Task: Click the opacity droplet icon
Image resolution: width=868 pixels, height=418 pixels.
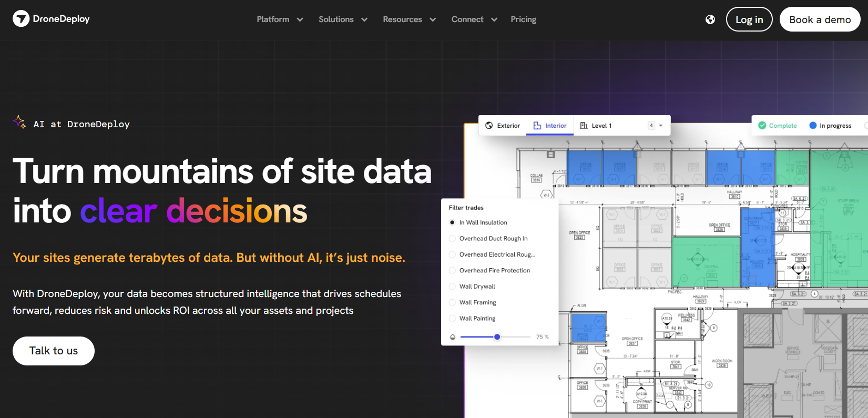Action: tap(453, 337)
